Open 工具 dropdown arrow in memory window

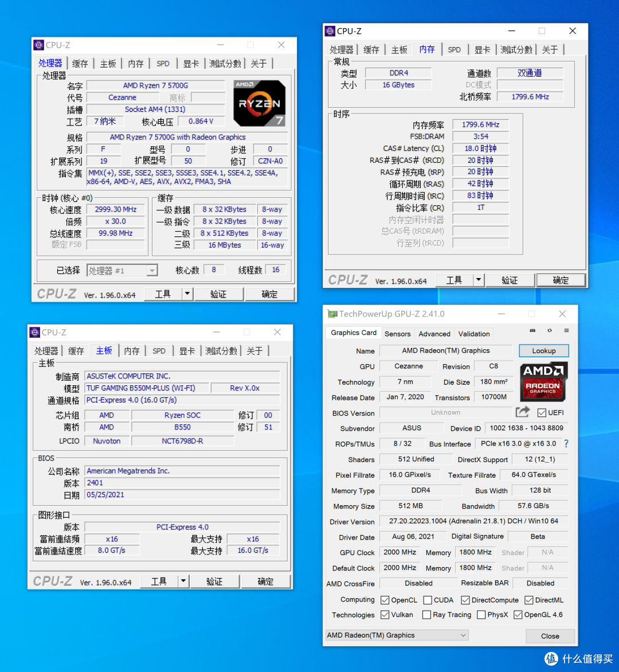tap(479, 280)
